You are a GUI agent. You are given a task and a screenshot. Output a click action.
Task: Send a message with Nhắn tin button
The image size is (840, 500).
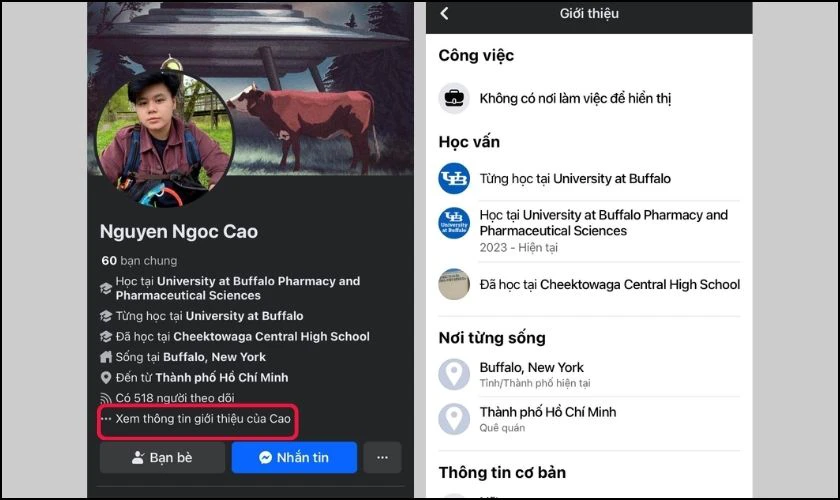tap(294, 457)
